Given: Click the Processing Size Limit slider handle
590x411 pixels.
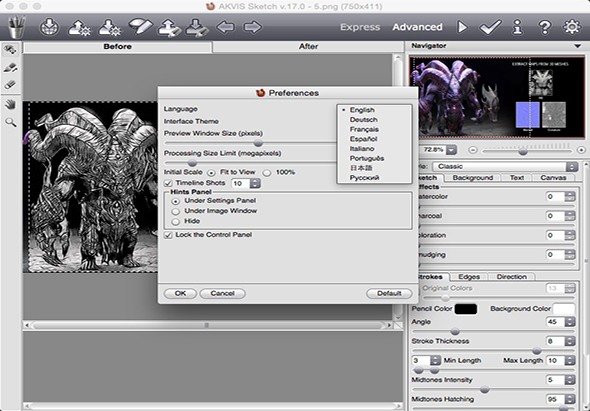Looking at the screenshot, I should pyautogui.click(x=192, y=163).
